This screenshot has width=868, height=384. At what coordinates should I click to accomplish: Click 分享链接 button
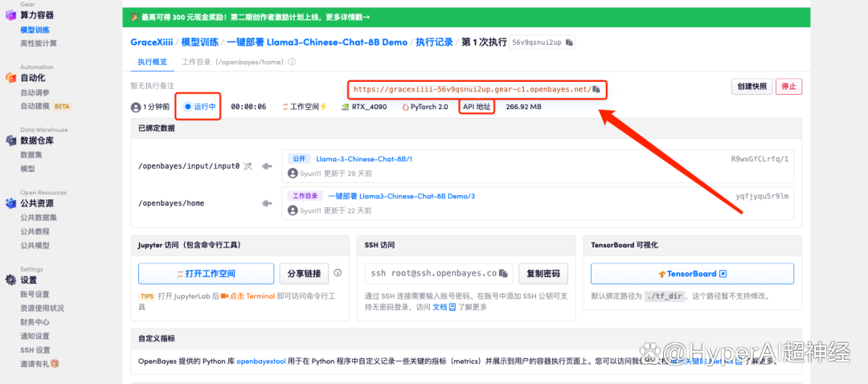(x=304, y=273)
